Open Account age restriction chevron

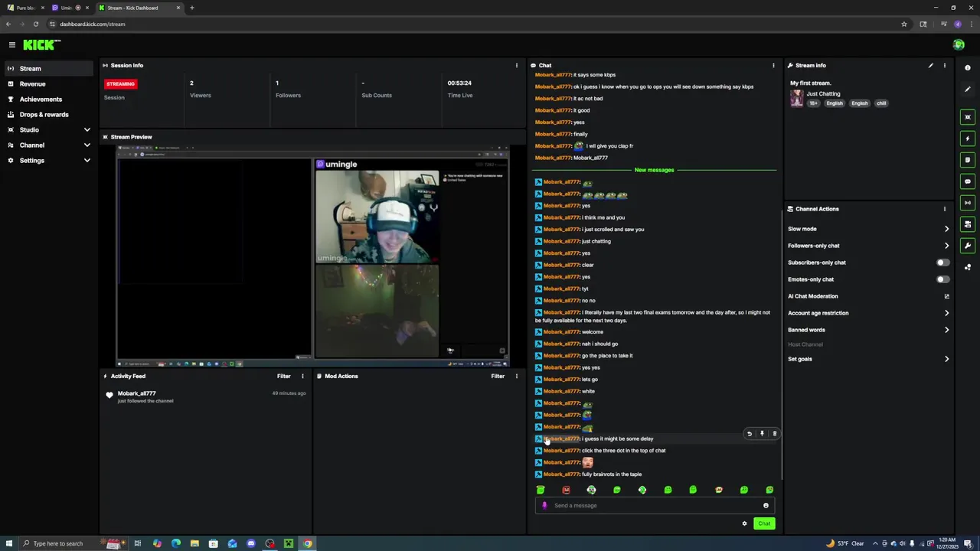point(946,313)
